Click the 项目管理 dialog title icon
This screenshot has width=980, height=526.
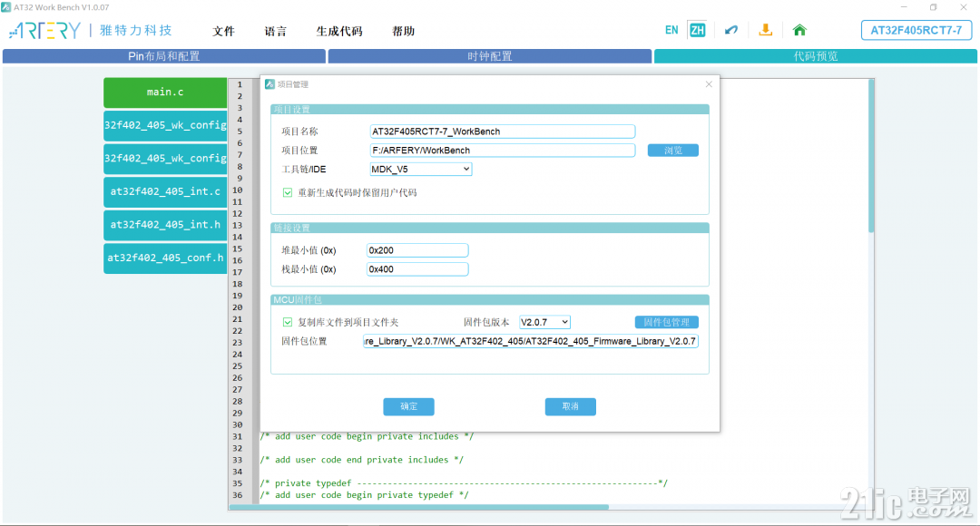pos(270,84)
